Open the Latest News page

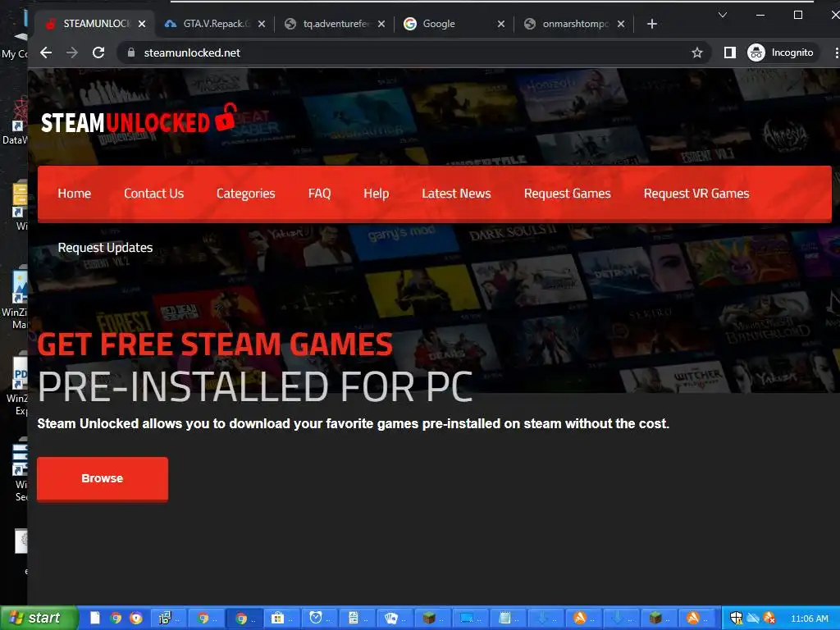tap(456, 194)
